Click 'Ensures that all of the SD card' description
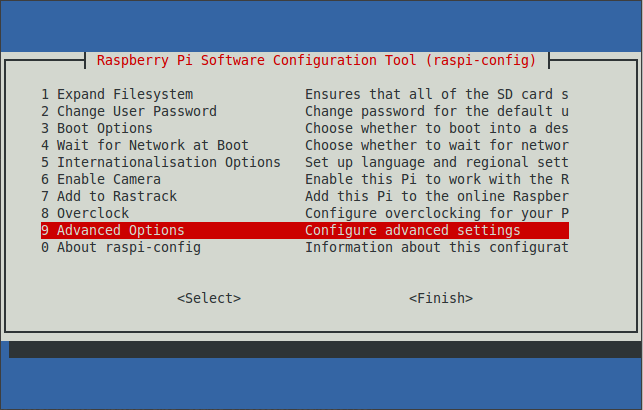The width and height of the screenshot is (643, 410). point(437,94)
